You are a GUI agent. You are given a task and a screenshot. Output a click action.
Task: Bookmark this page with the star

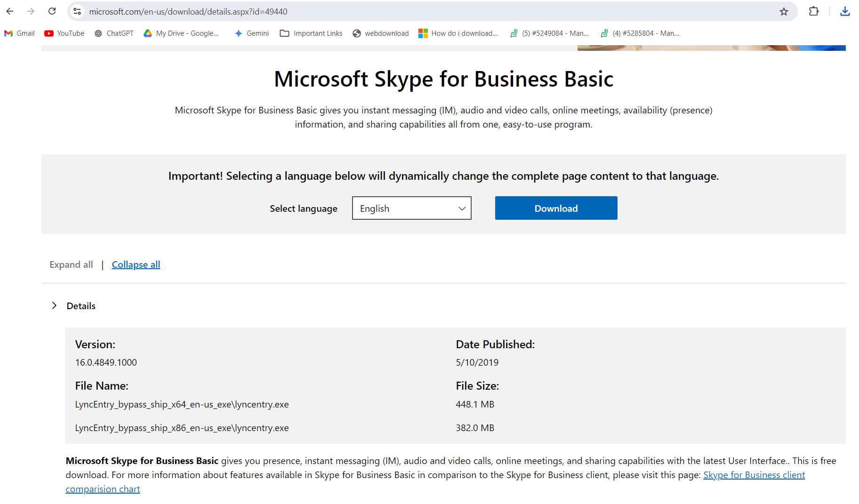point(784,11)
